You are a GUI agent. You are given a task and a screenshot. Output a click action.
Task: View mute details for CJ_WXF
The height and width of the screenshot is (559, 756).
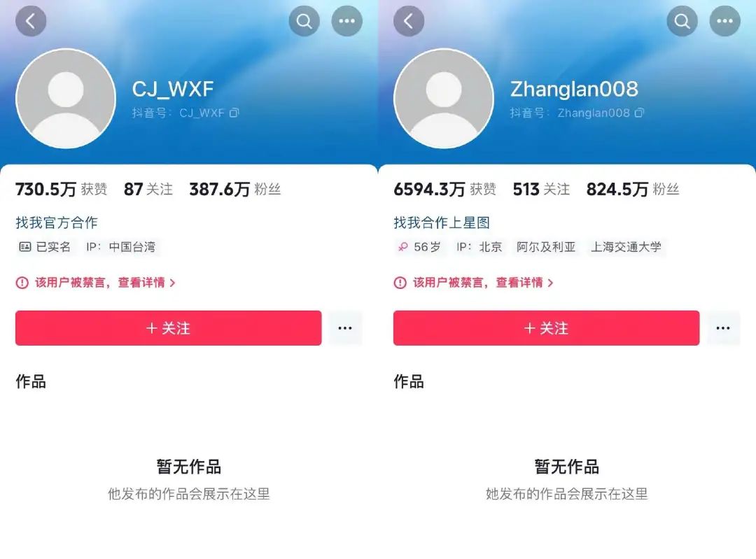click(95, 283)
